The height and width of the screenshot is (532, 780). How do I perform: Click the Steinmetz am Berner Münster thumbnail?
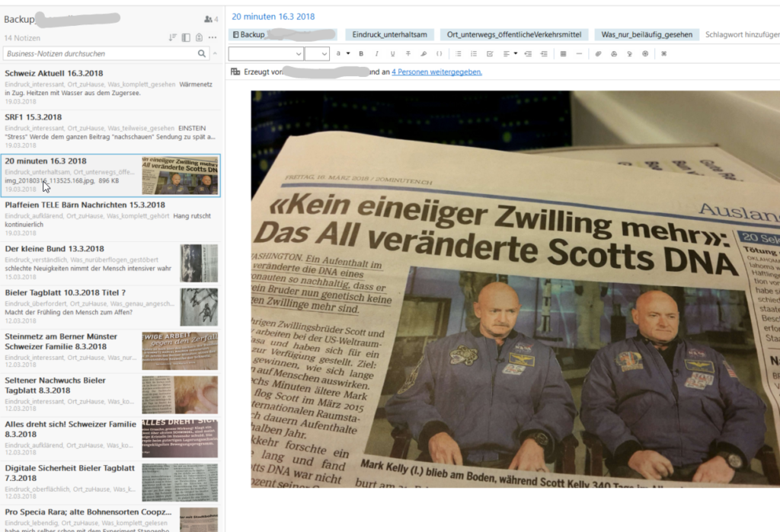[x=180, y=351]
